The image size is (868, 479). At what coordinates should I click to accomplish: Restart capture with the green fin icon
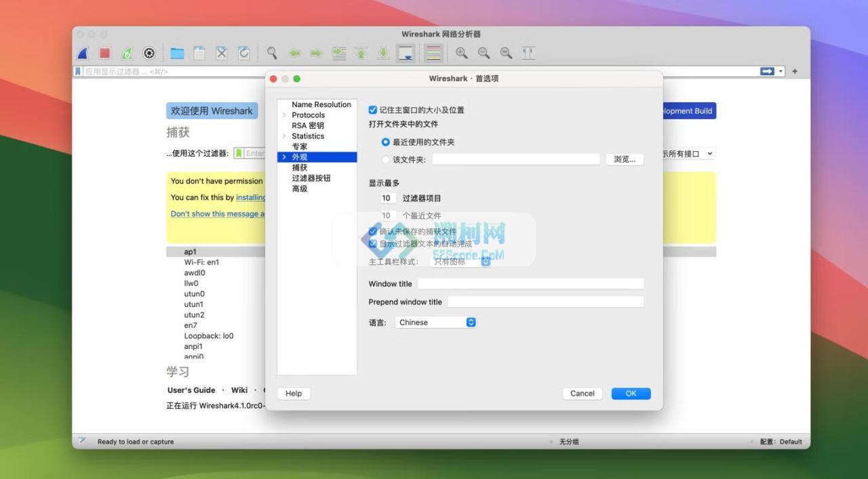pyautogui.click(x=127, y=53)
